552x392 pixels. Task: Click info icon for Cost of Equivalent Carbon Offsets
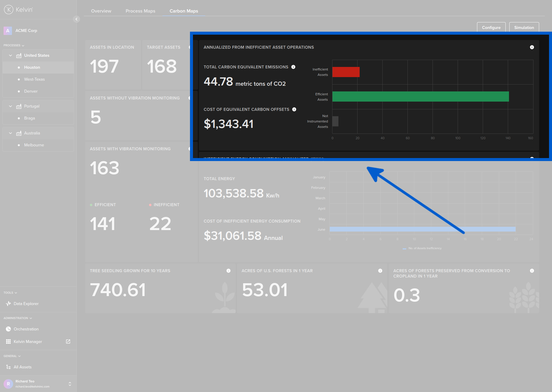pyautogui.click(x=294, y=109)
